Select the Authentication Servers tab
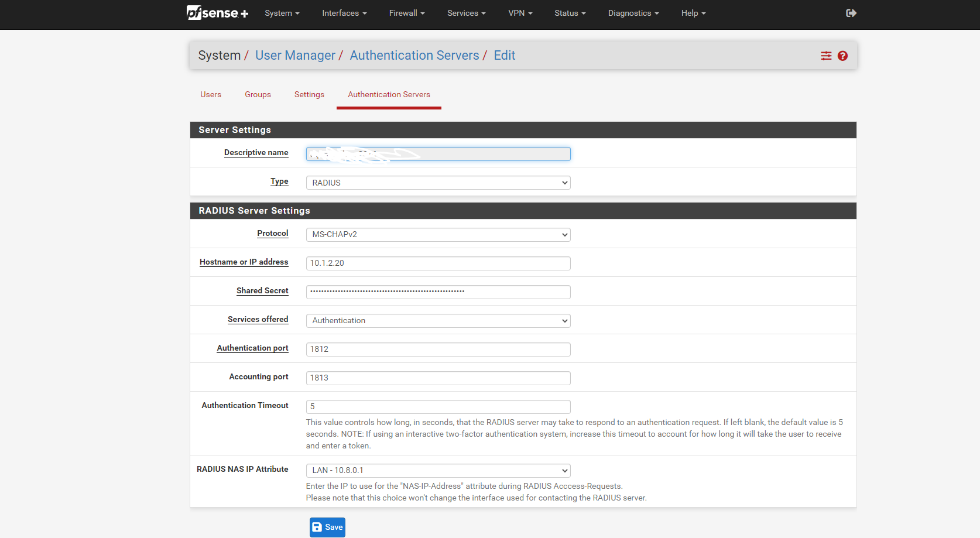The height and width of the screenshot is (538, 980). [x=389, y=95]
